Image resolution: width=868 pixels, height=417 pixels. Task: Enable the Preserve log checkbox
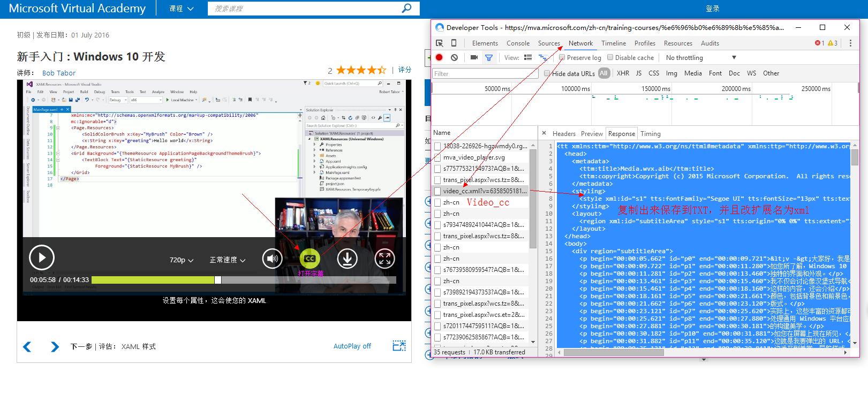[x=562, y=58]
